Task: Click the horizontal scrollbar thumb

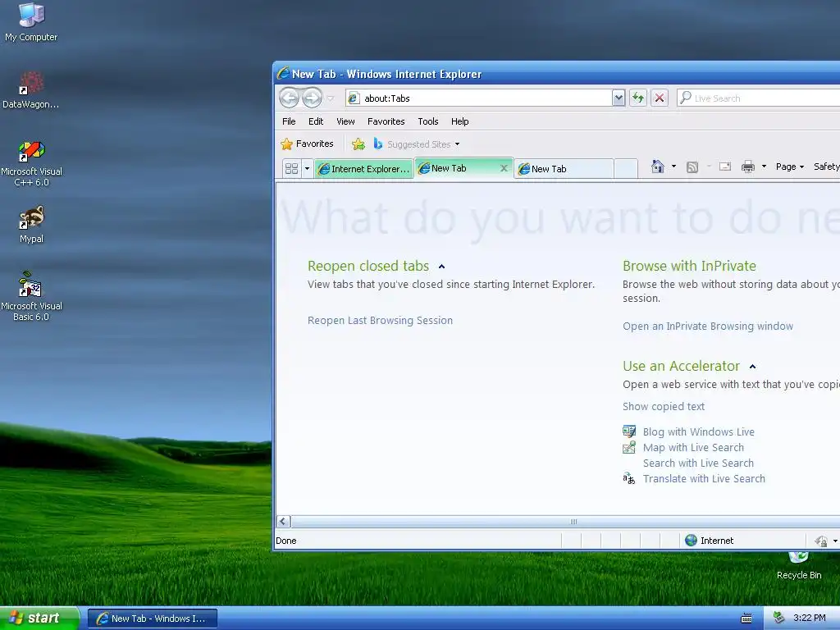Action: click(x=573, y=521)
